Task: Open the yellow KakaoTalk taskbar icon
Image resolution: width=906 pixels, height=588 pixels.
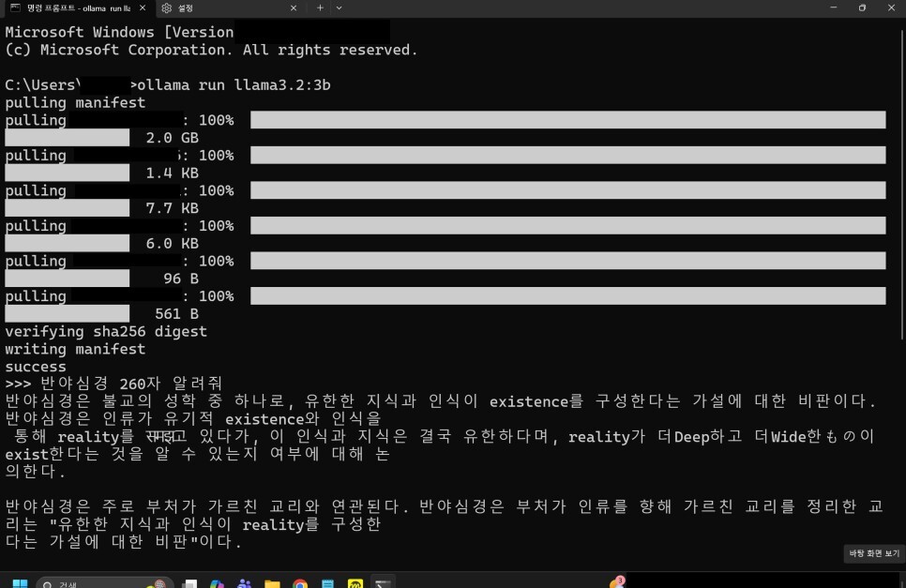Action: 355,583
